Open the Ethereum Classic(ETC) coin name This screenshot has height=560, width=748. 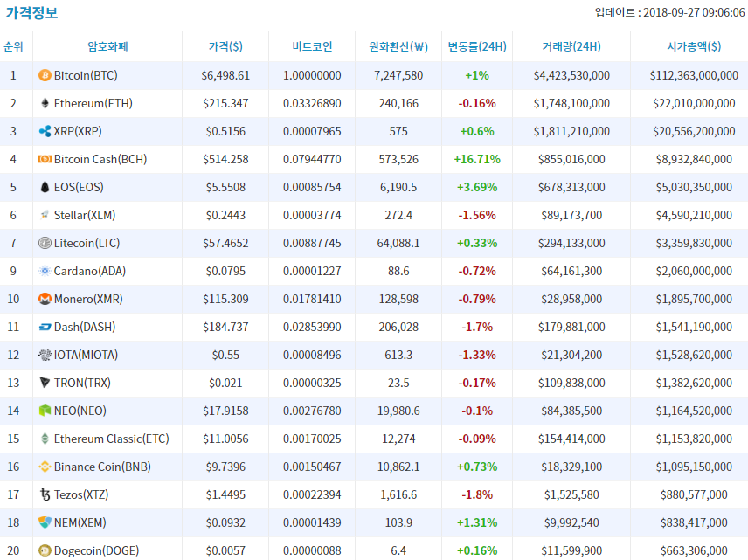(x=112, y=439)
